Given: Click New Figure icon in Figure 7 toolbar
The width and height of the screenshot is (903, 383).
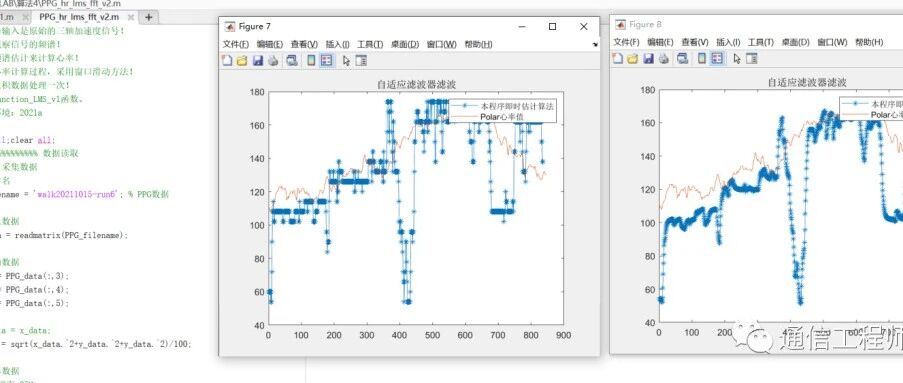Looking at the screenshot, I should tap(227, 60).
